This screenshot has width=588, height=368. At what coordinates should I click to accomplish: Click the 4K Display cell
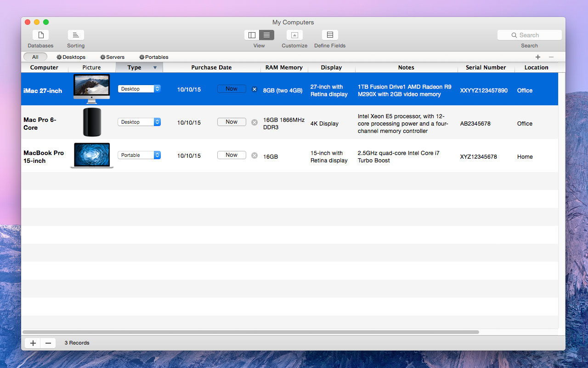(x=324, y=124)
